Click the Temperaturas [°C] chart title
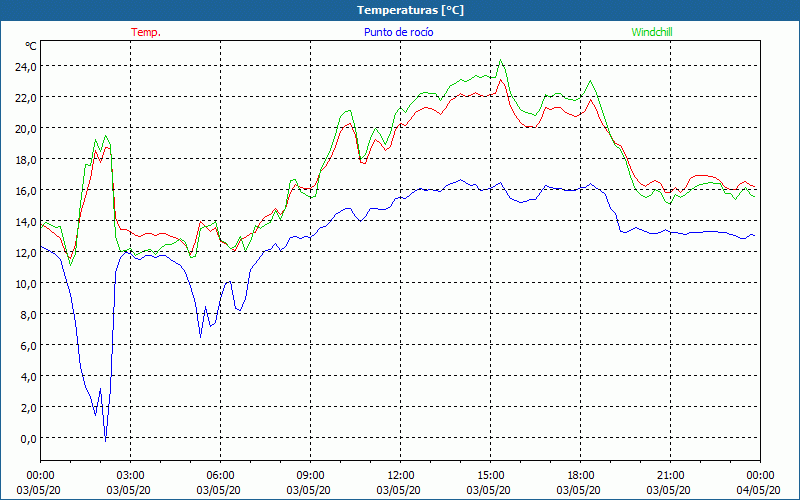Image resolution: width=800 pixels, height=500 pixels. coord(410,10)
